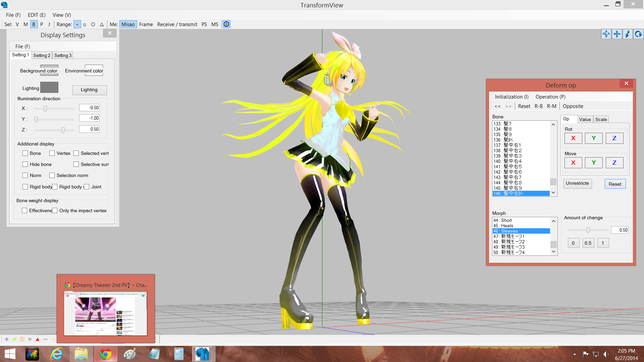Viewport: 644px width, 362px height.
Task: Choose the triangle range selection icon
Action: [102, 24]
